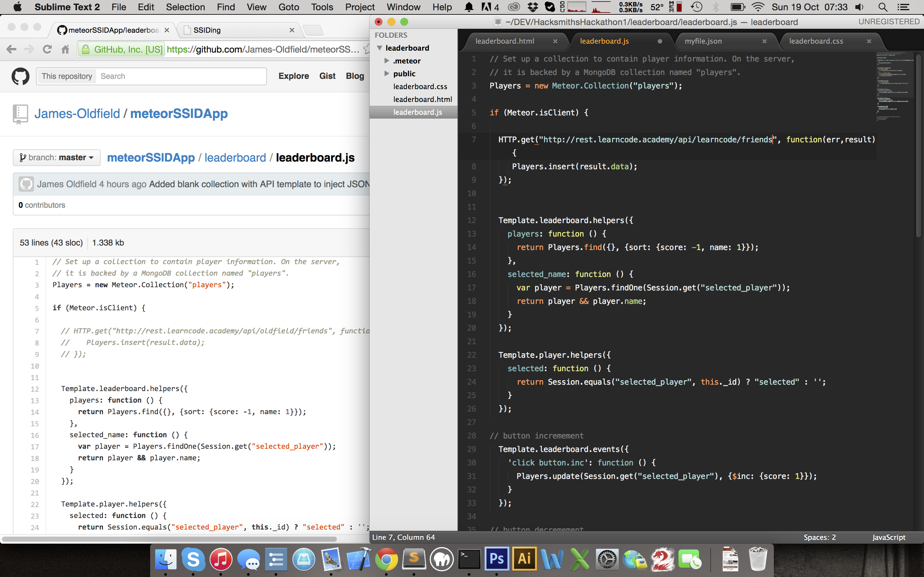Click the Explore link on GitHub
The image size is (924, 577).
[294, 76]
